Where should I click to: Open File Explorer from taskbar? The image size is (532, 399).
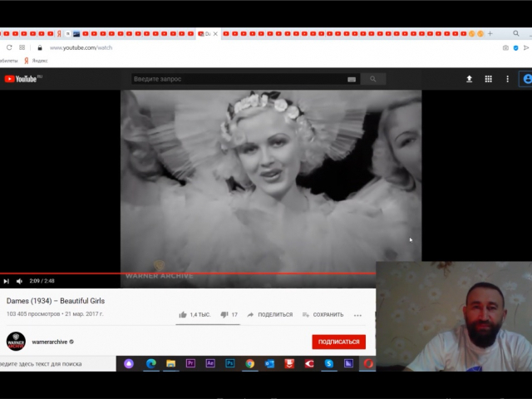point(170,364)
